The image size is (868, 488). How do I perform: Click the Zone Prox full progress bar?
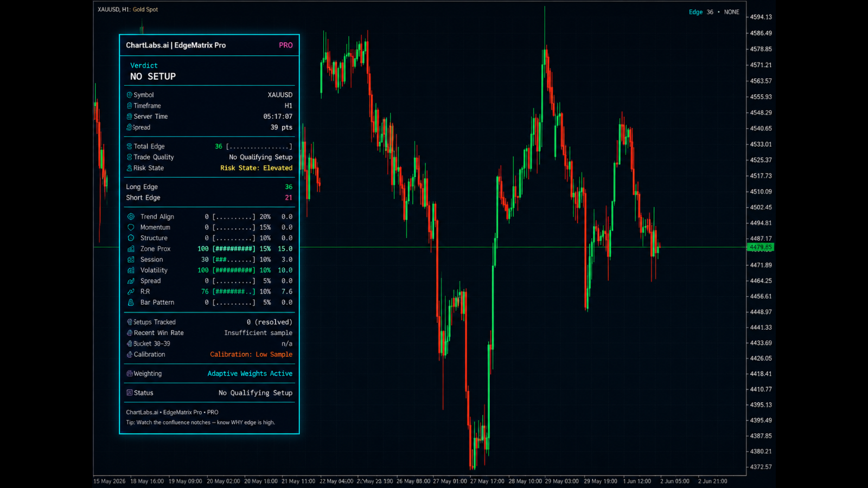coord(234,249)
